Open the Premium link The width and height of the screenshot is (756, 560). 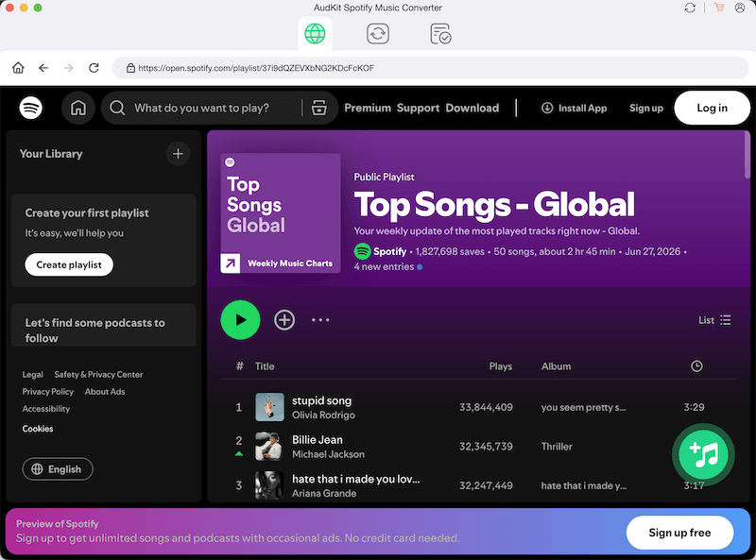(x=368, y=108)
